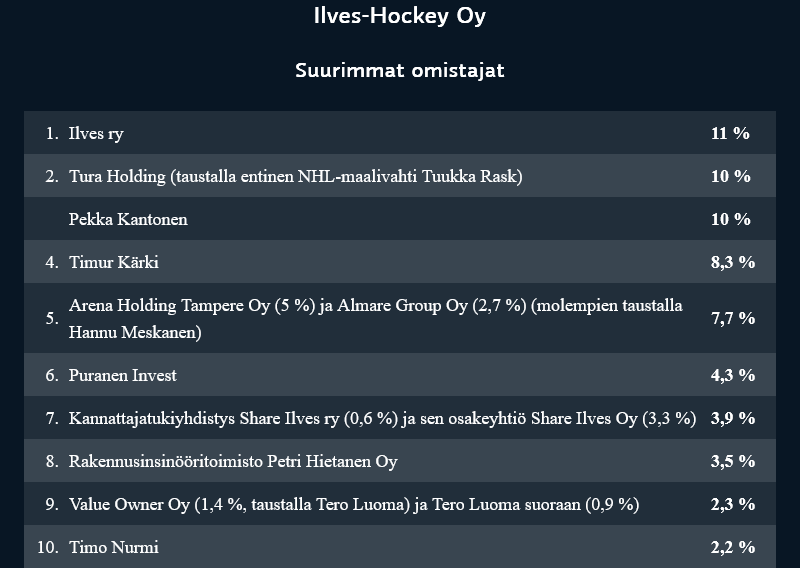Click the 3,9 % share figure
The image size is (800, 568).
(732, 418)
